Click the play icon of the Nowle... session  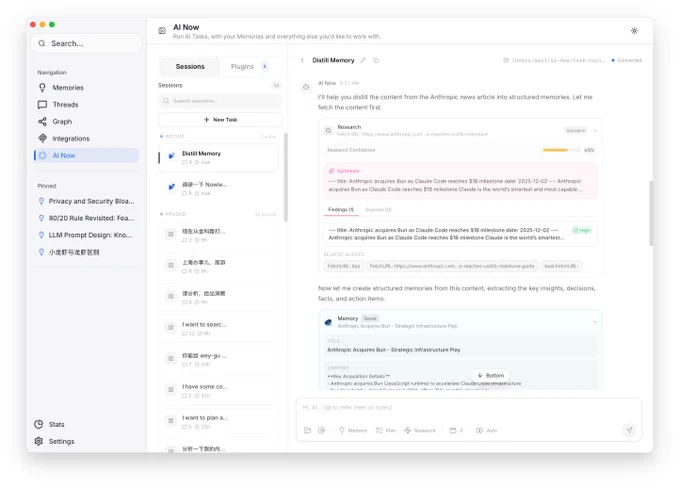(x=171, y=187)
